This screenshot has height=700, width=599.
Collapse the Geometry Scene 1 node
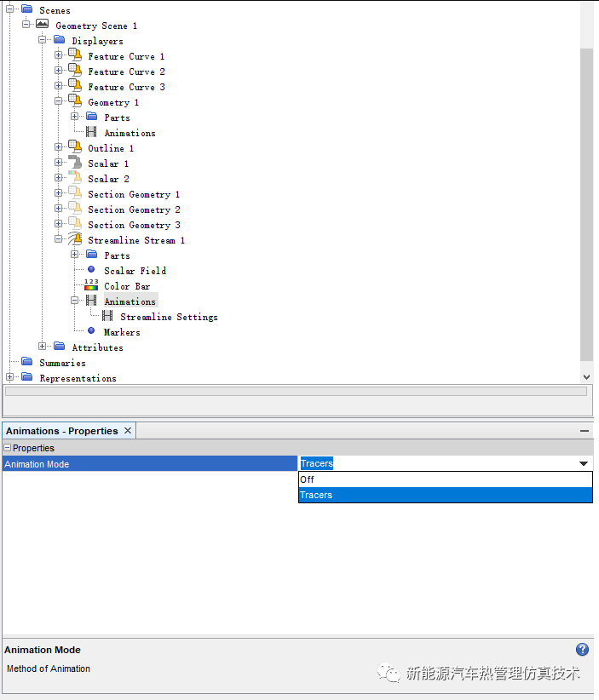pyautogui.click(x=26, y=24)
